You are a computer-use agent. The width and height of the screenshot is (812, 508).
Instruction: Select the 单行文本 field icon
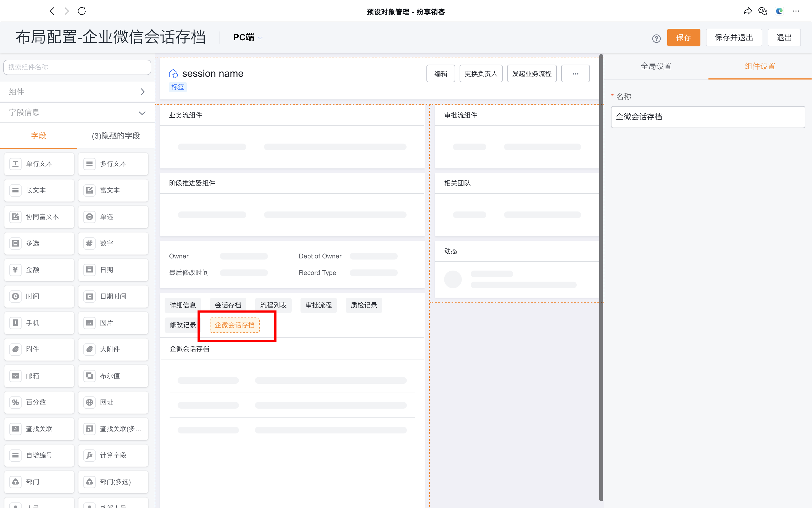(x=15, y=164)
